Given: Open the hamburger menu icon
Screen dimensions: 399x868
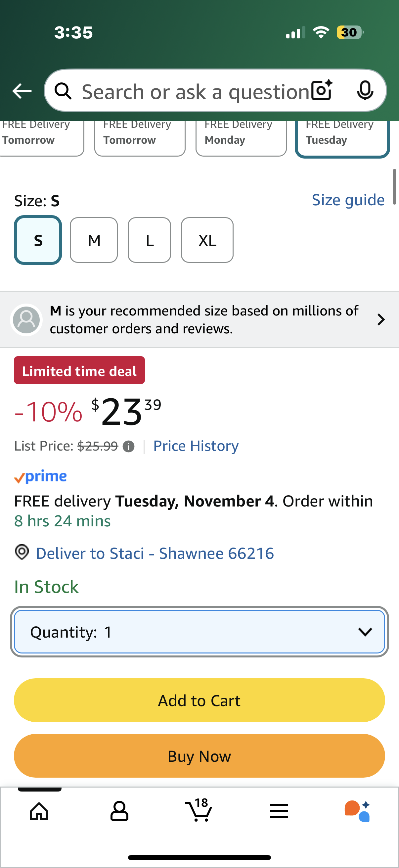Looking at the screenshot, I should 279,810.
